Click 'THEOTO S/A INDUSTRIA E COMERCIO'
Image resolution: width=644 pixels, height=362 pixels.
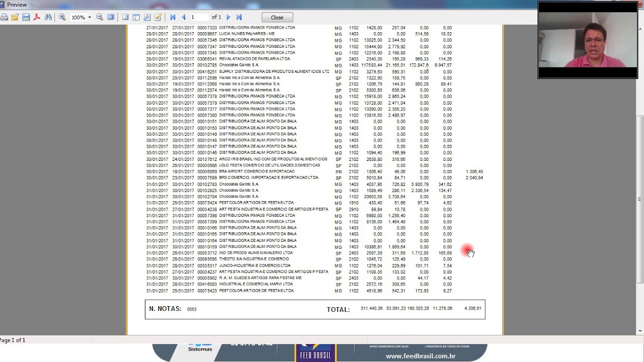pyautogui.click(x=254, y=259)
